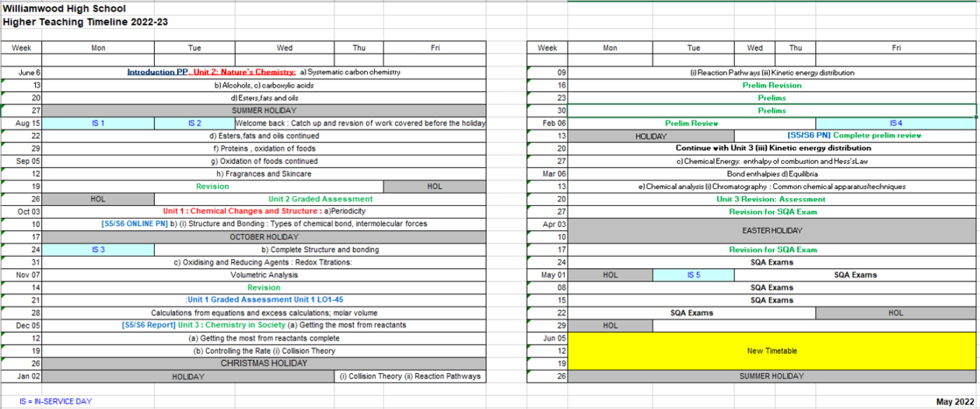Select the 'Volumetric Analysis' cell
This screenshot has width=980, height=409.
coord(264,274)
